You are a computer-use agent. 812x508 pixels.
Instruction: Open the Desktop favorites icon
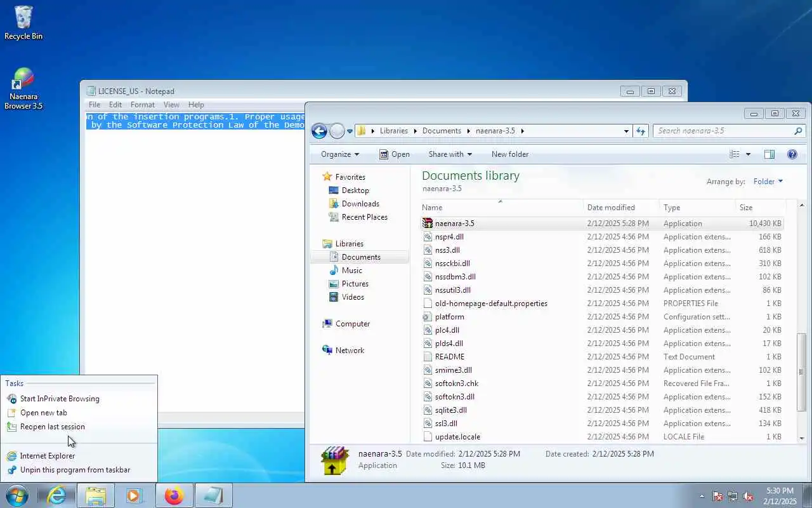334,190
